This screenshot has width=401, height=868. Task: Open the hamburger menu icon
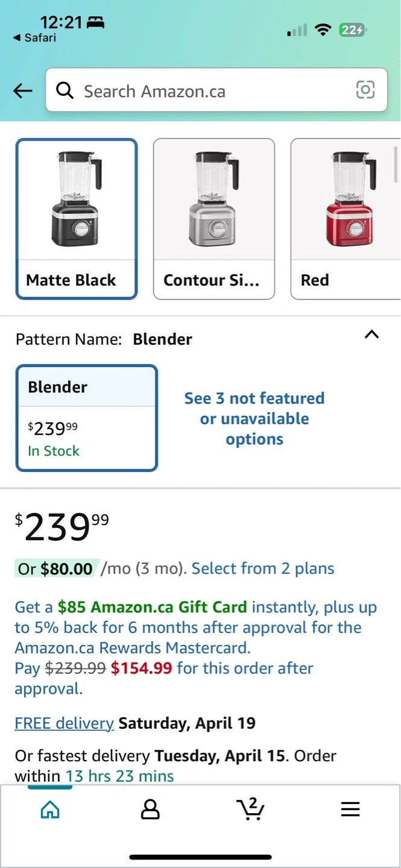pos(350,809)
